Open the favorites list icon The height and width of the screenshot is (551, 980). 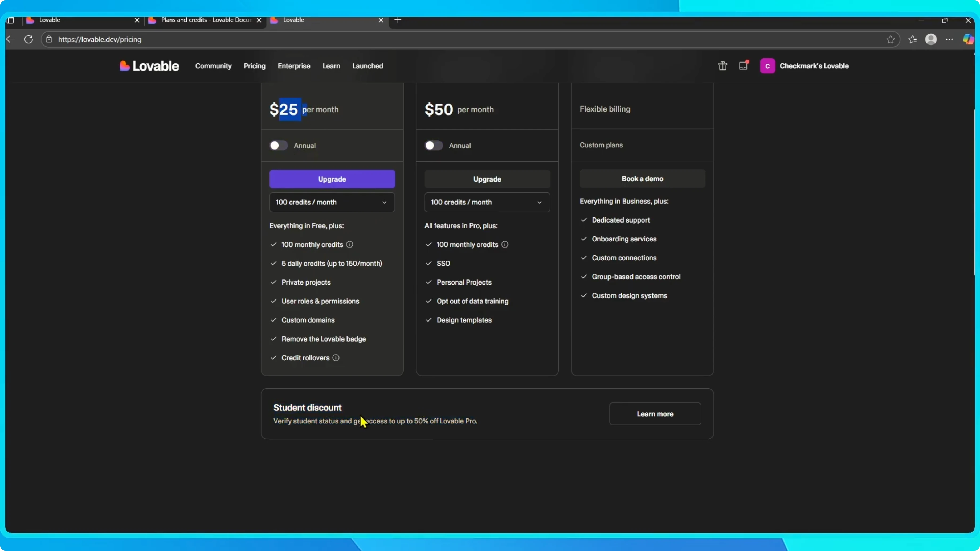pos(912,39)
